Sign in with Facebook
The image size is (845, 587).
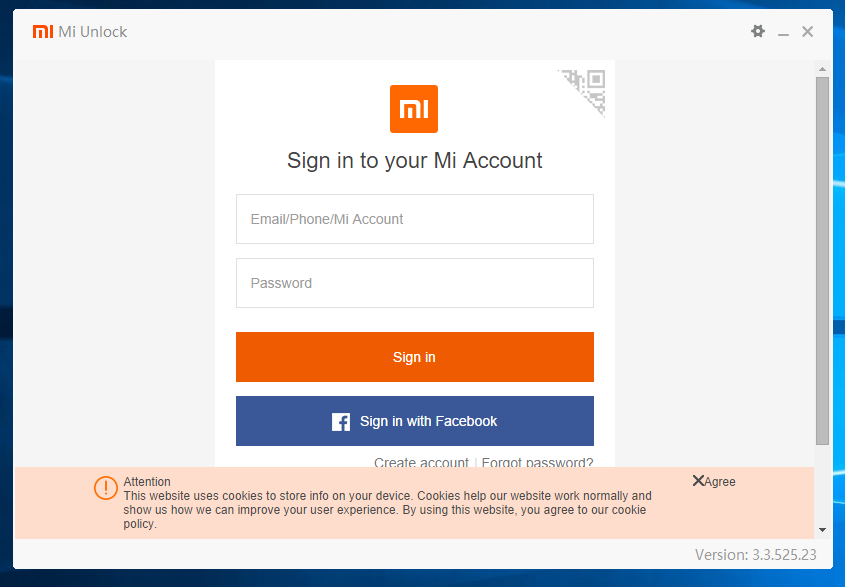coord(414,421)
